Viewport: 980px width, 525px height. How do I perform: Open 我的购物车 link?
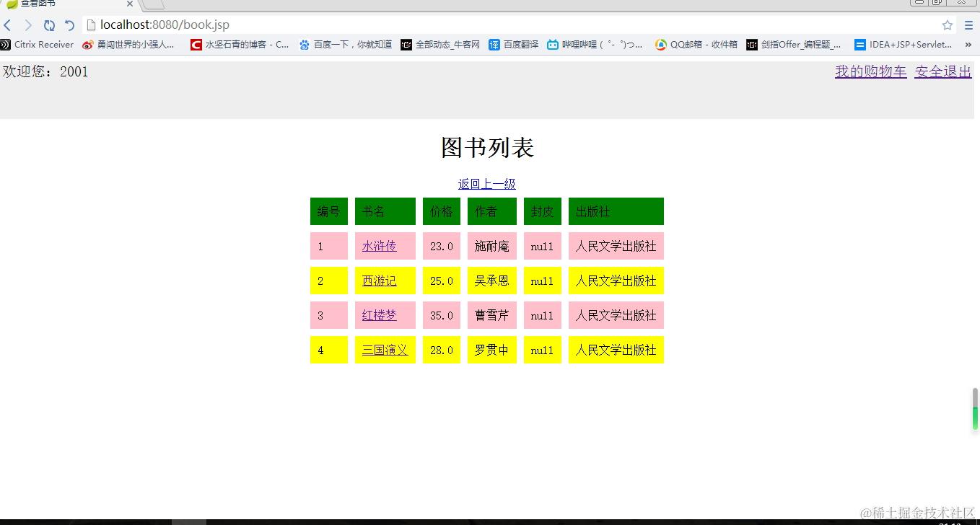click(x=870, y=71)
